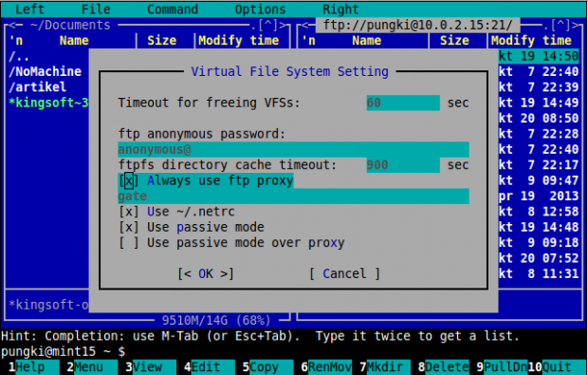Open the Options menu in menu bar
This screenshot has height=375, width=588.
click(x=260, y=9)
